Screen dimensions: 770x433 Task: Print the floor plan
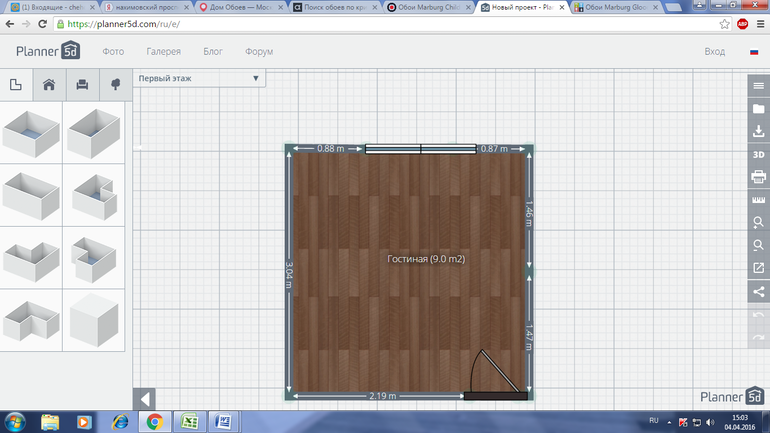point(758,177)
